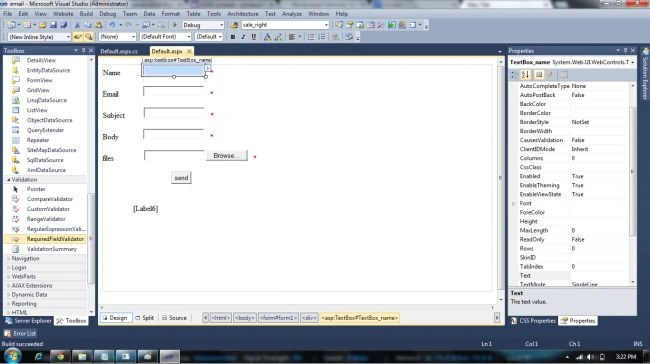
Task: Click the body breadcrumb tag
Action: click(x=245, y=318)
